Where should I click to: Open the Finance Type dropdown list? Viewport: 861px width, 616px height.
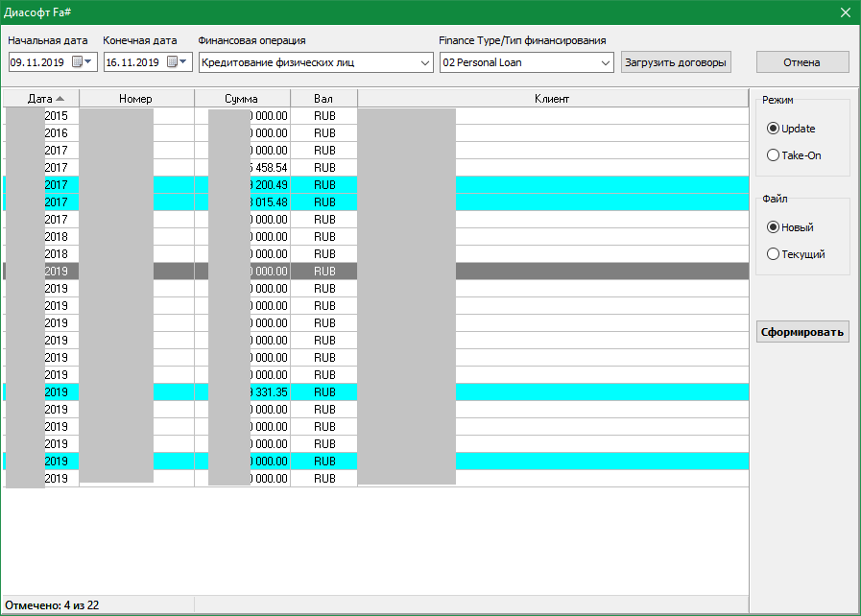605,63
